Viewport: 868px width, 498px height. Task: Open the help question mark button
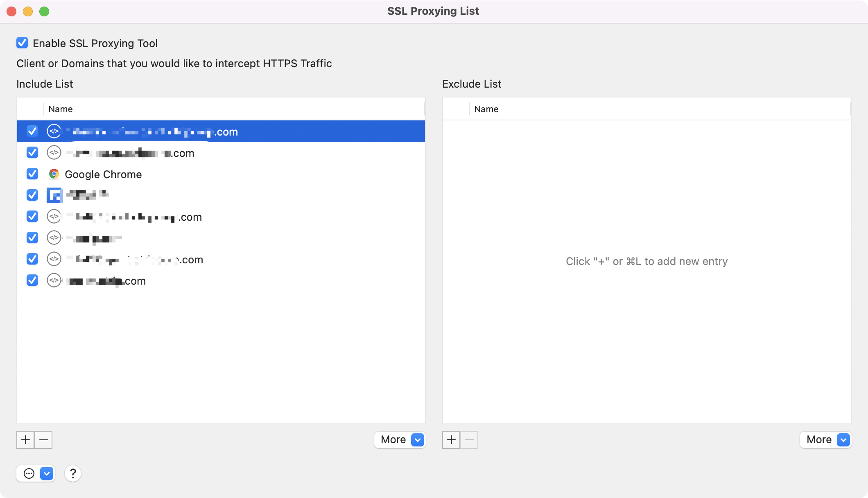[73, 473]
